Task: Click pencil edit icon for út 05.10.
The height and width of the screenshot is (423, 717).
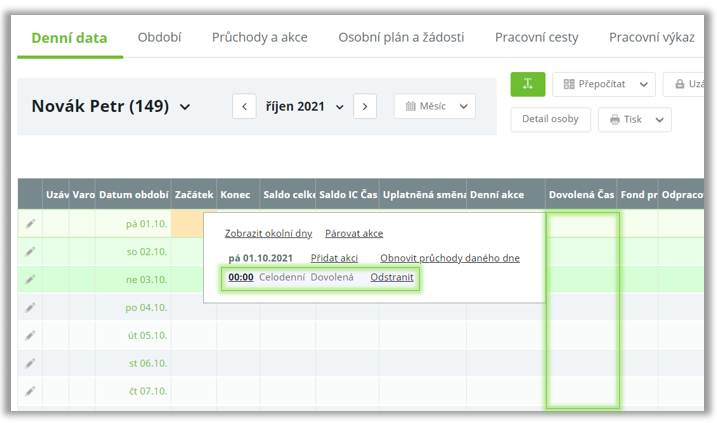Action: 30,336
